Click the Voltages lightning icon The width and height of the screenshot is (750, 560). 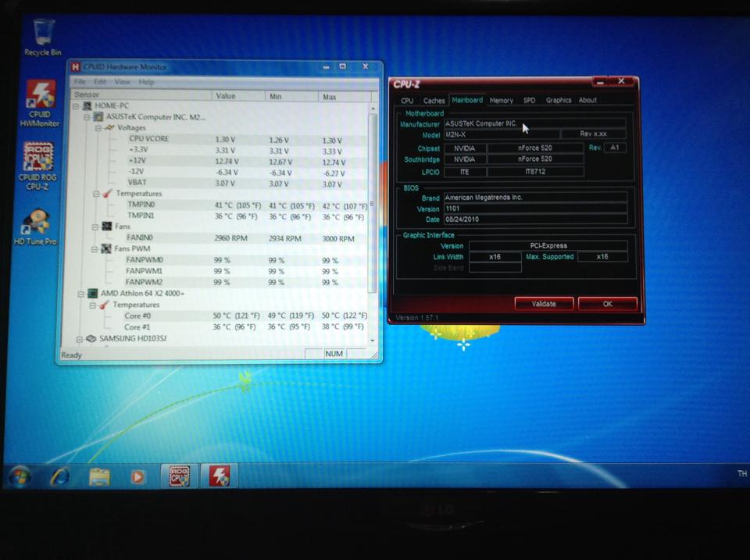(x=109, y=127)
